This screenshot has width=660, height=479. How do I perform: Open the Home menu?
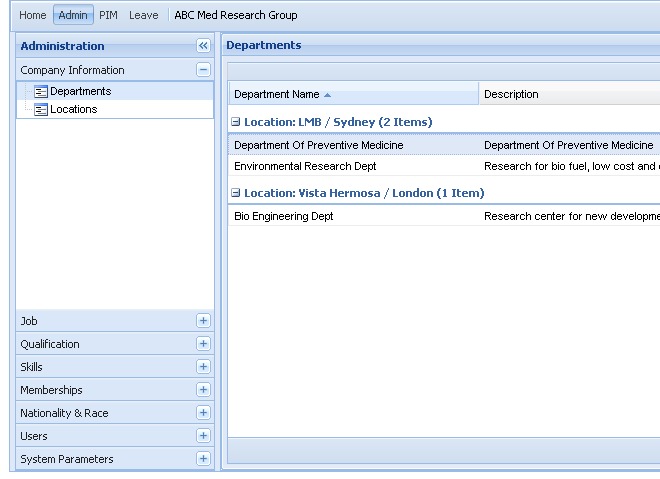click(x=33, y=15)
